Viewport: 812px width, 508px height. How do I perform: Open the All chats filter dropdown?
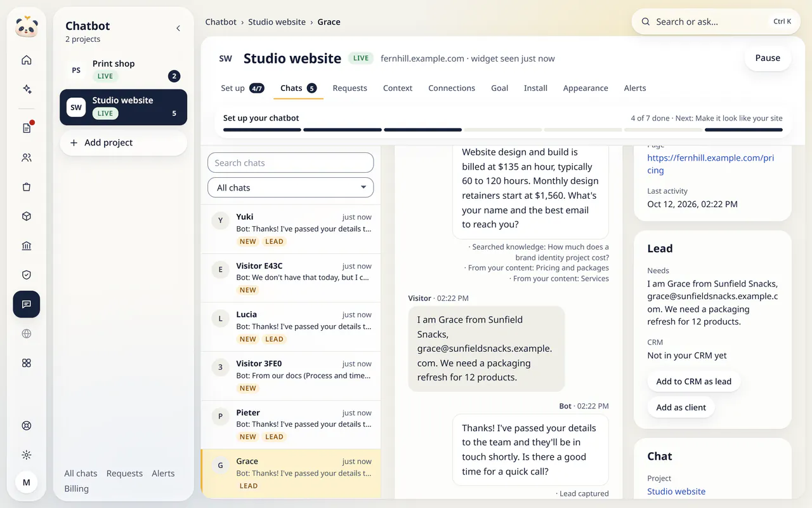pyautogui.click(x=291, y=187)
